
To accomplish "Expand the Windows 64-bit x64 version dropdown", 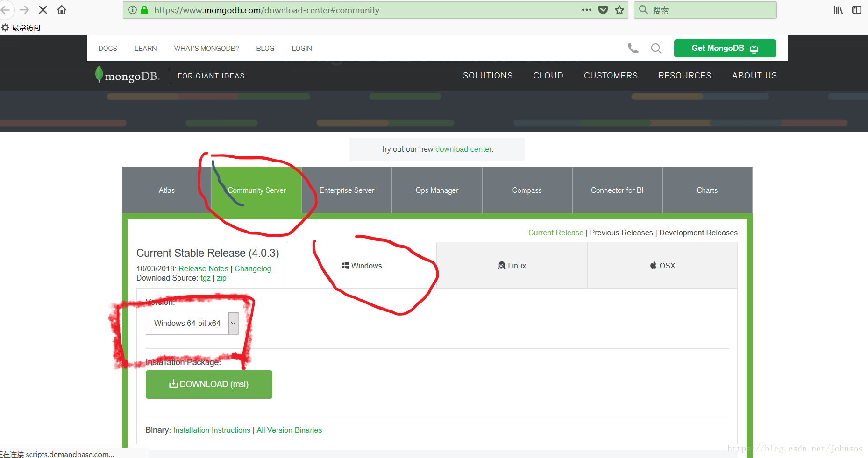I will point(192,323).
